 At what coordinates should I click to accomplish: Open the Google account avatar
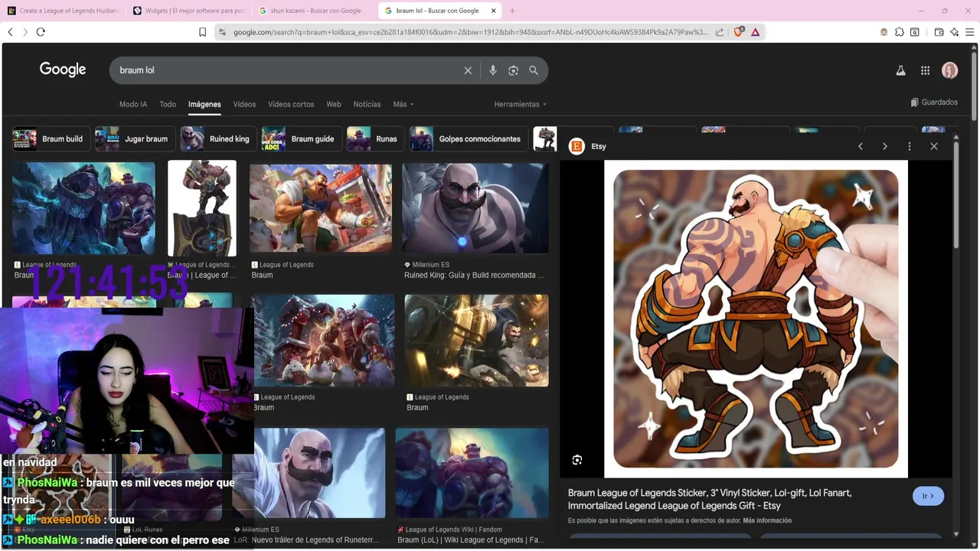click(x=950, y=70)
